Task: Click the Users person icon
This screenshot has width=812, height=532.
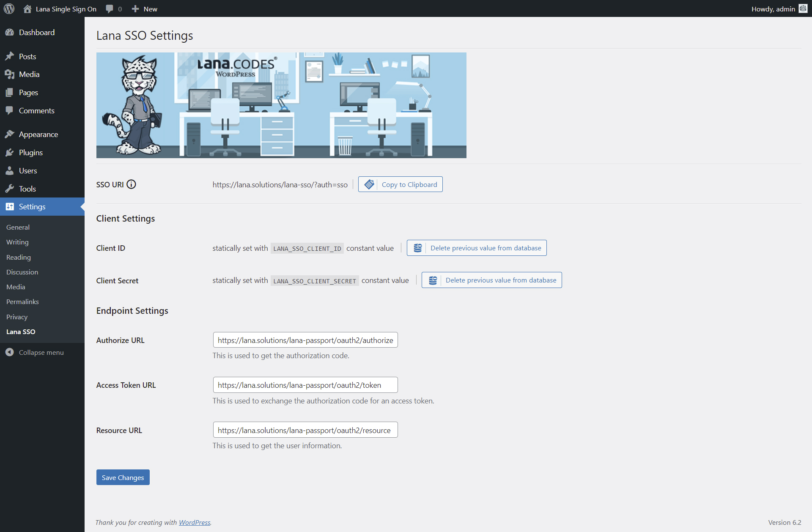Action: click(x=9, y=171)
